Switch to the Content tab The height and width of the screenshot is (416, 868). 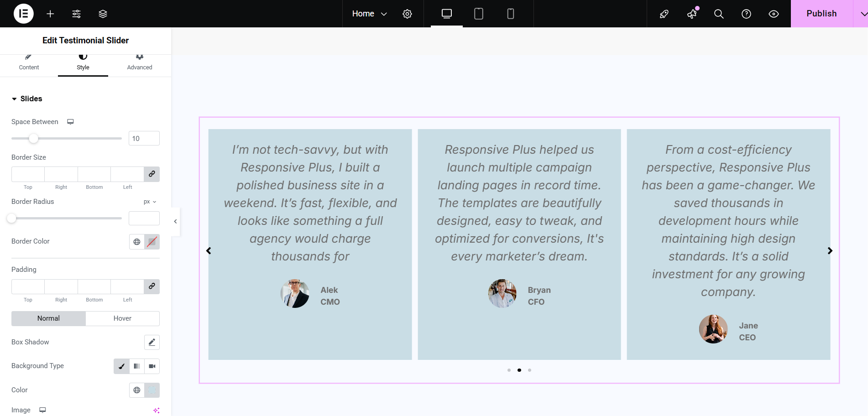[29, 65]
